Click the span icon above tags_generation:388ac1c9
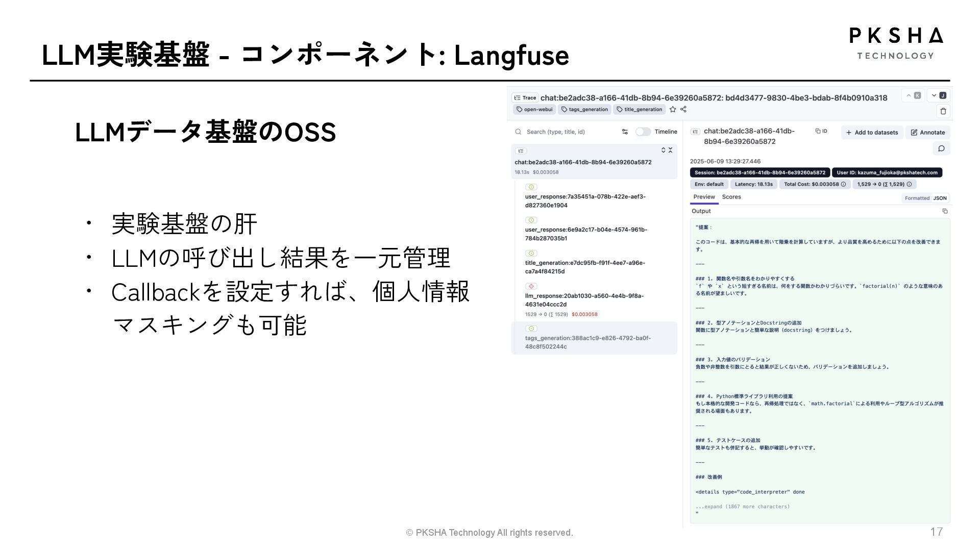This screenshot has height=551, width=980. coord(531,329)
